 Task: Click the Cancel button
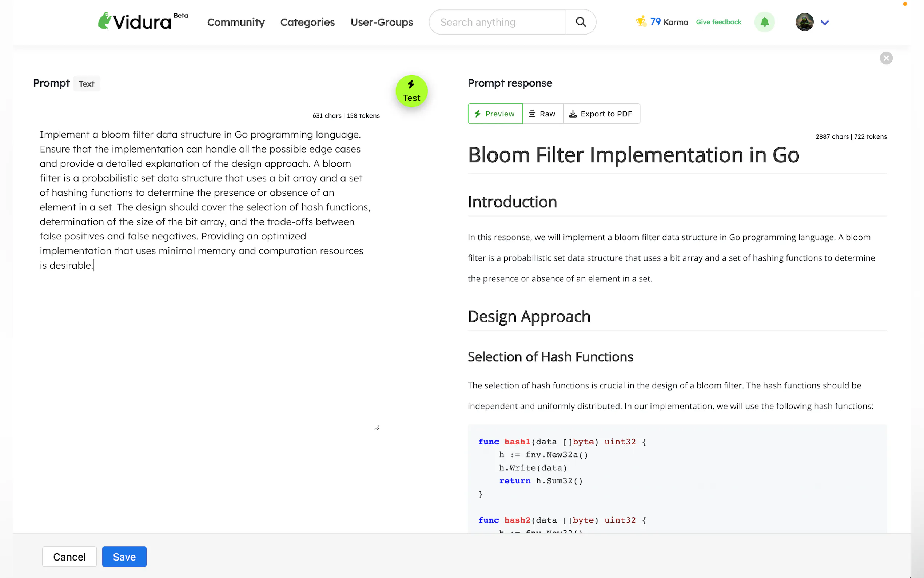(x=69, y=556)
